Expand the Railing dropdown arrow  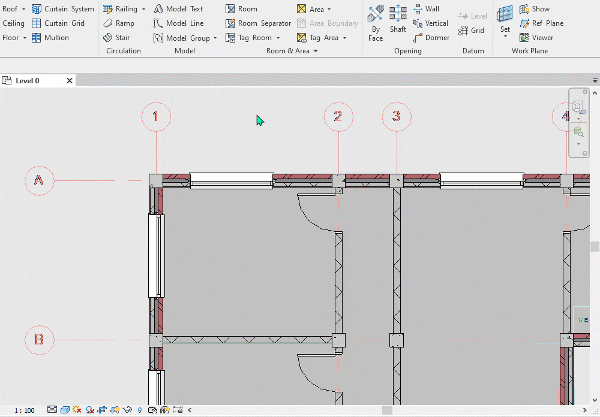tap(143, 9)
